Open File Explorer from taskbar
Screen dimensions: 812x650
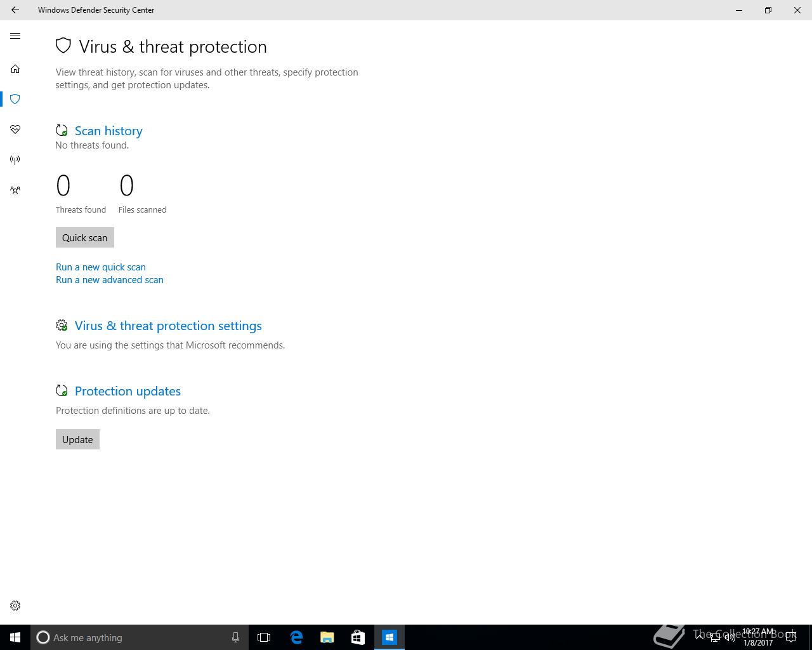[x=327, y=637]
